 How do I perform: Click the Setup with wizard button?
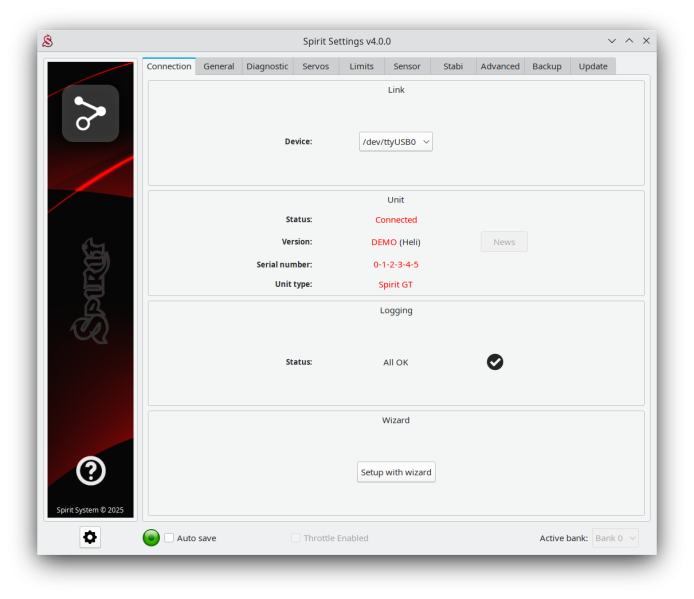(x=396, y=472)
